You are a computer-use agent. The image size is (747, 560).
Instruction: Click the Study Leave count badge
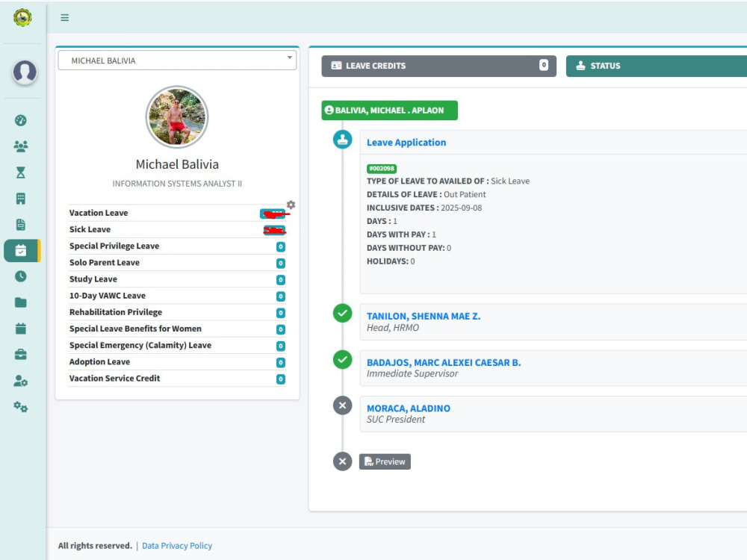281,280
